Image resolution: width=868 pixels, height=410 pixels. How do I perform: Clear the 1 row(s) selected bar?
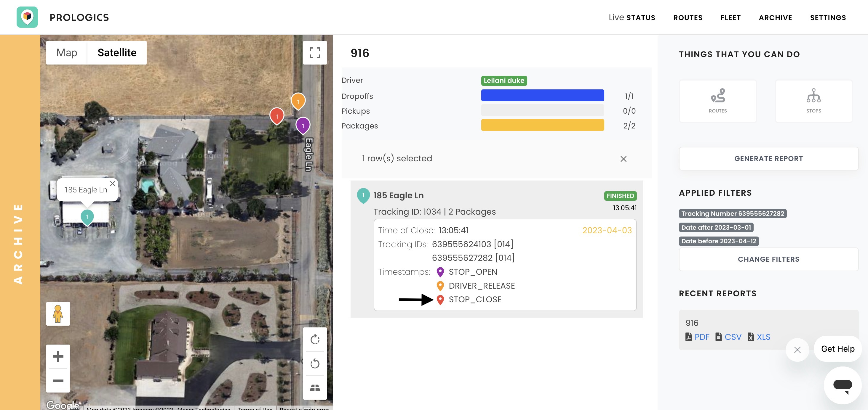point(623,159)
